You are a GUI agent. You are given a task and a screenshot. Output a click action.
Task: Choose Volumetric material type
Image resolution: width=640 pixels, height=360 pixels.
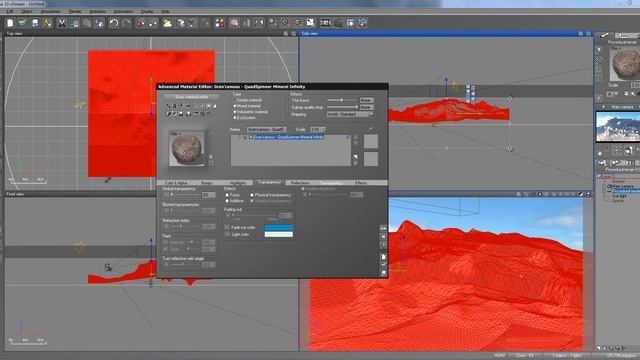251,111
